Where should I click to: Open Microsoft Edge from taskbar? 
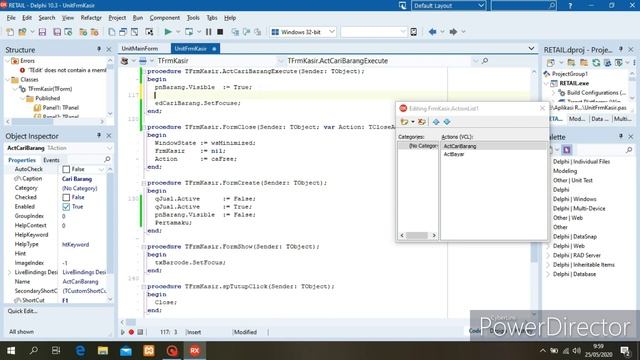[80, 351]
